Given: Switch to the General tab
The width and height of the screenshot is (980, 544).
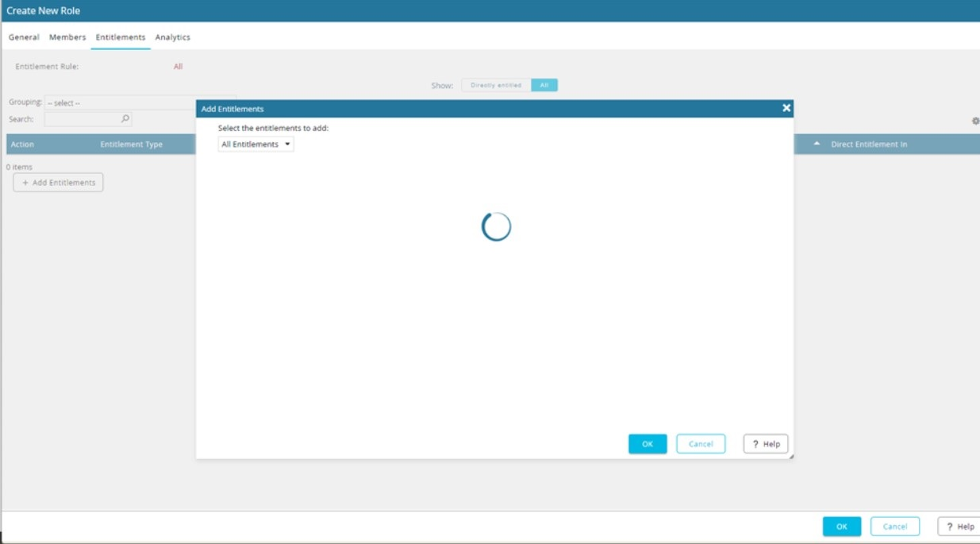Looking at the screenshot, I should click(x=24, y=37).
